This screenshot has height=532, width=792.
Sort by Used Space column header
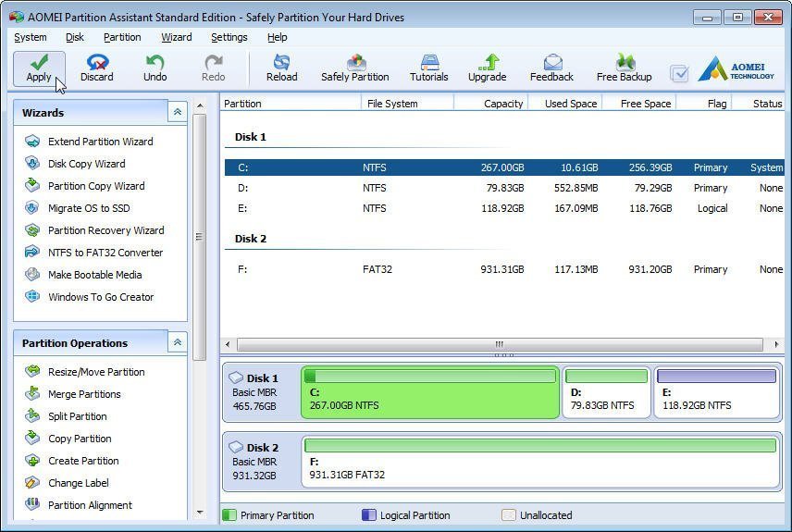coord(564,104)
